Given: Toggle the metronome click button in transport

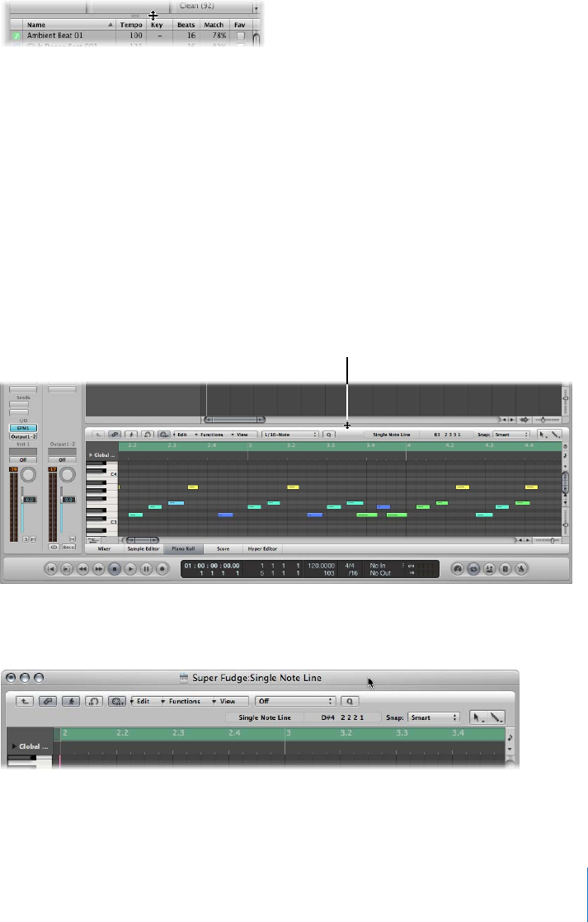Looking at the screenshot, I should (x=521, y=568).
